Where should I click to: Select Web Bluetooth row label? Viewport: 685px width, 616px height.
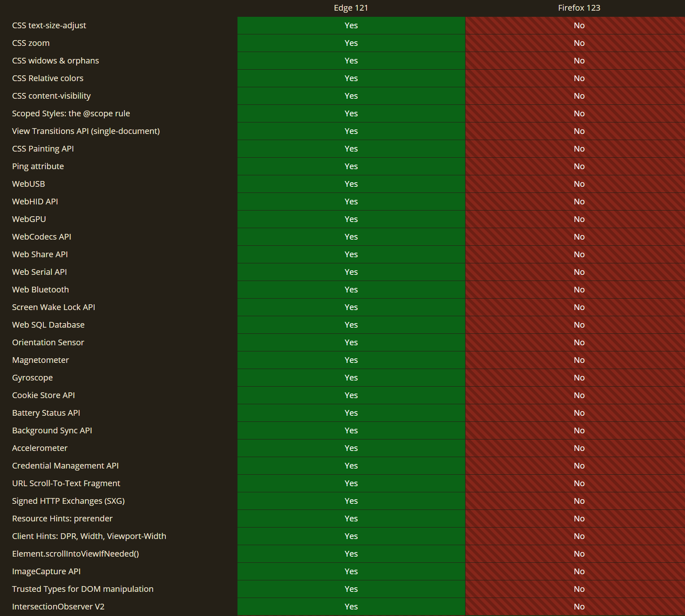(x=40, y=290)
